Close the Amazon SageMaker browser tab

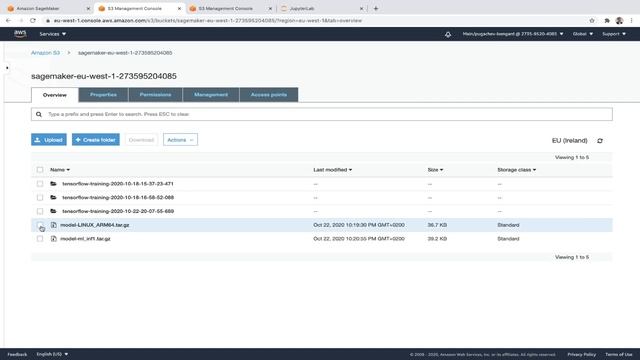(x=88, y=9)
